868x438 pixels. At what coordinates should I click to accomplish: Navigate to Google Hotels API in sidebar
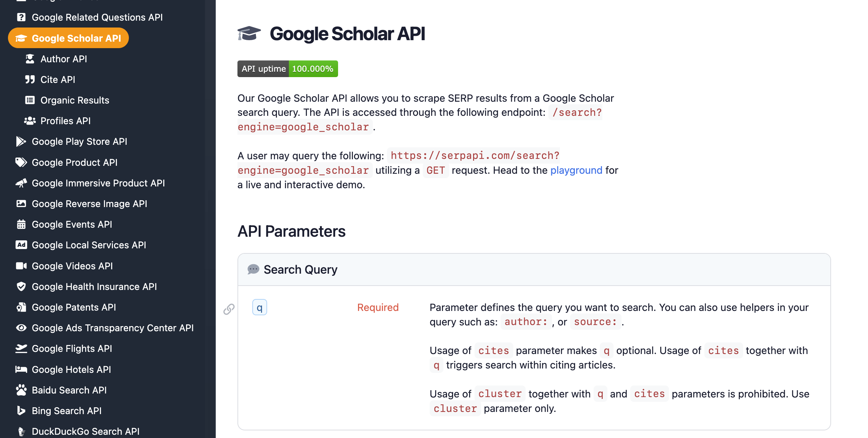tap(71, 369)
